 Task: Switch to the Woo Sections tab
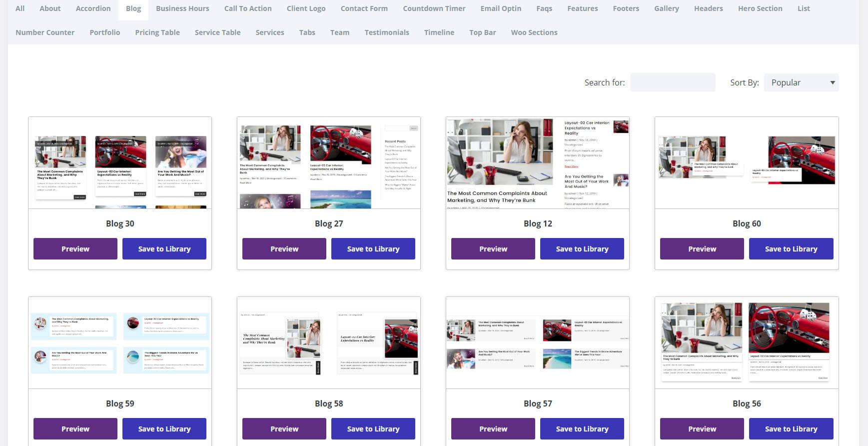coord(534,32)
